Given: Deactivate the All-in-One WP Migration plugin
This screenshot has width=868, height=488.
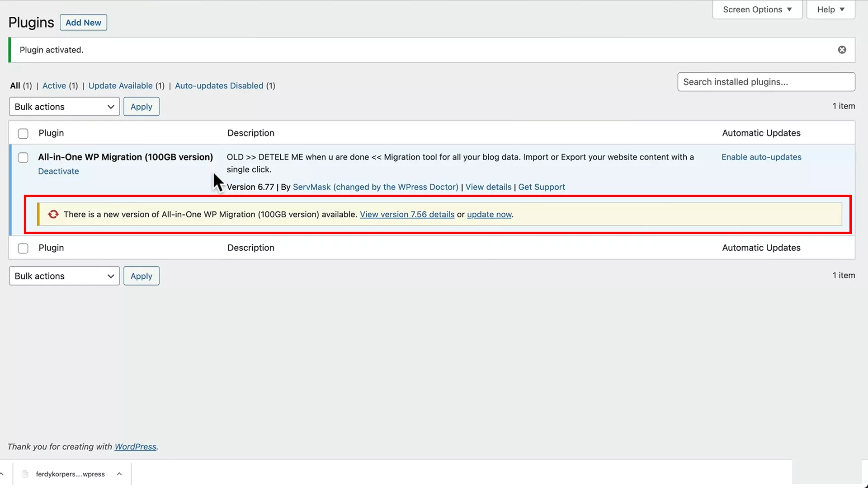Looking at the screenshot, I should pyautogui.click(x=58, y=171).
